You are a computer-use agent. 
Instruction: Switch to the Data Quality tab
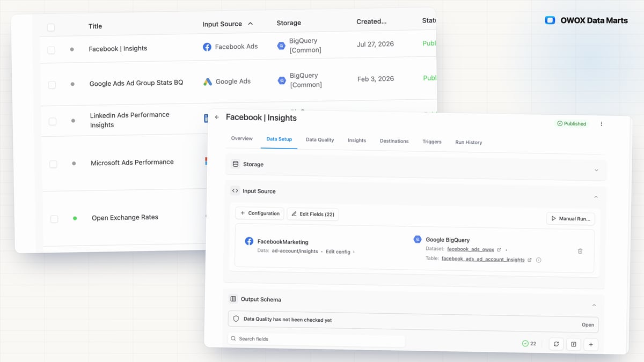click(x=320, y=139)
